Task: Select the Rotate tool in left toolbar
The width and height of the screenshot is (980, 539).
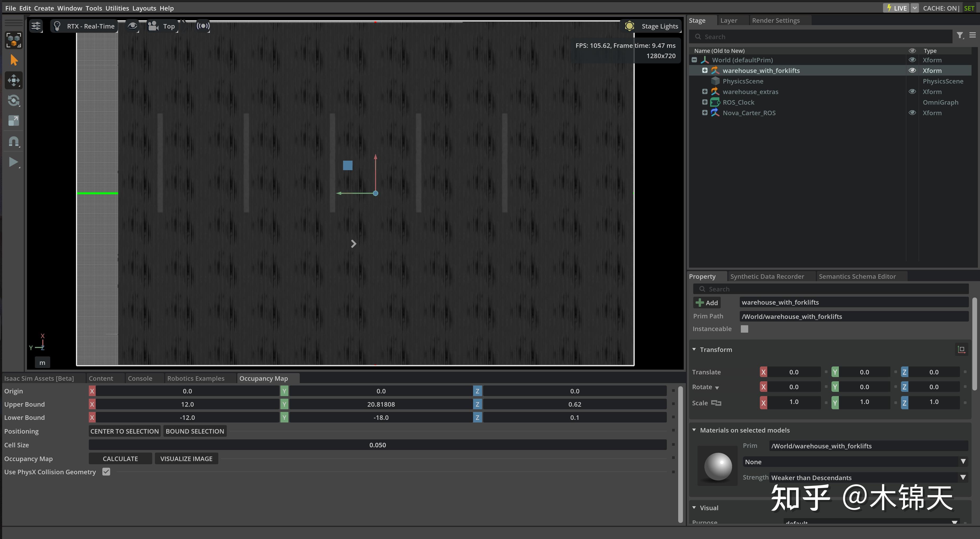Action: pos(14,100)
